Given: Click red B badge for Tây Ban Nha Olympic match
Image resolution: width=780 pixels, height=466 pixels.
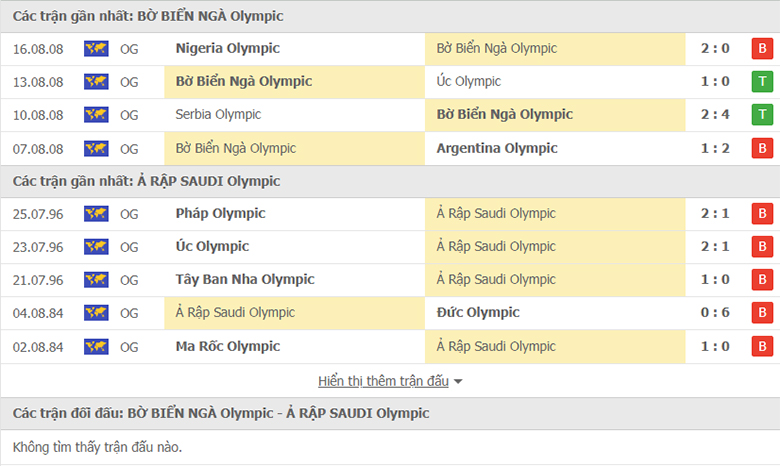Looking at the screenshot, I should [x=762, y=280].
